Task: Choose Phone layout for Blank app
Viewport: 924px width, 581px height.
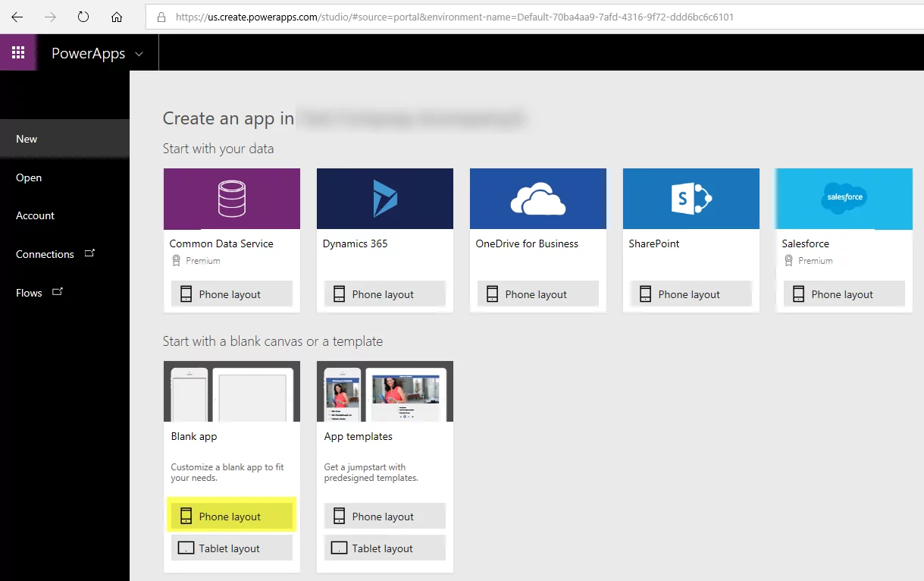Action: pyautogui.click(x=232, y=517)
